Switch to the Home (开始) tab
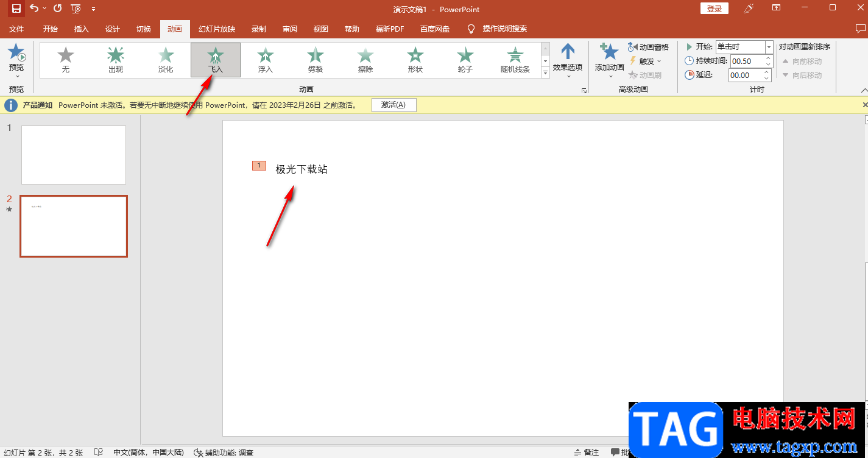868x458 pixels. [x=51, y=29]
